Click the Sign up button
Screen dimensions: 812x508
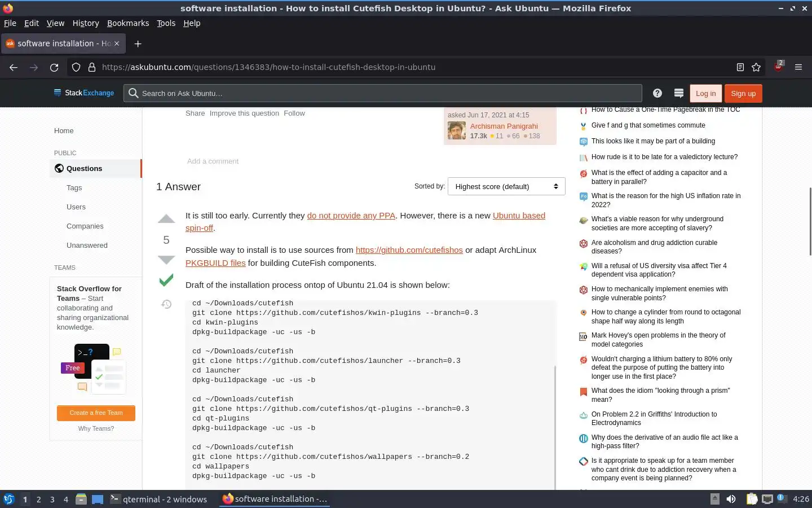click(x=743, y=93)
